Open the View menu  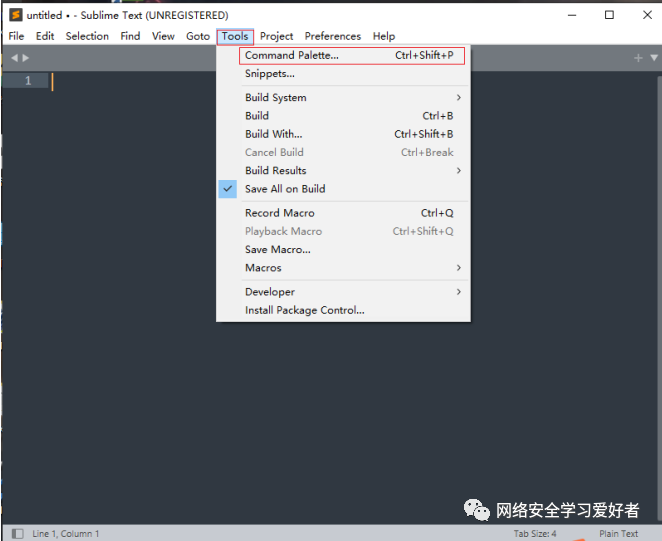(x=163, y=36)
